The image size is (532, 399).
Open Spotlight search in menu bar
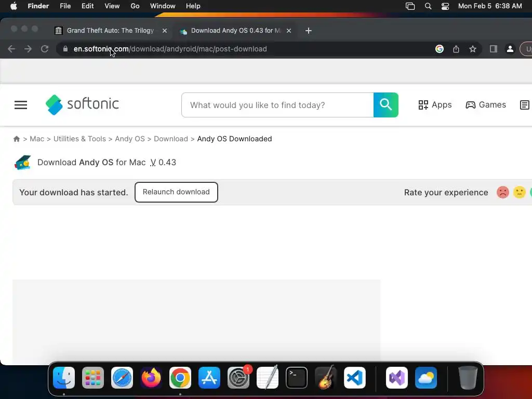[428, 6]
